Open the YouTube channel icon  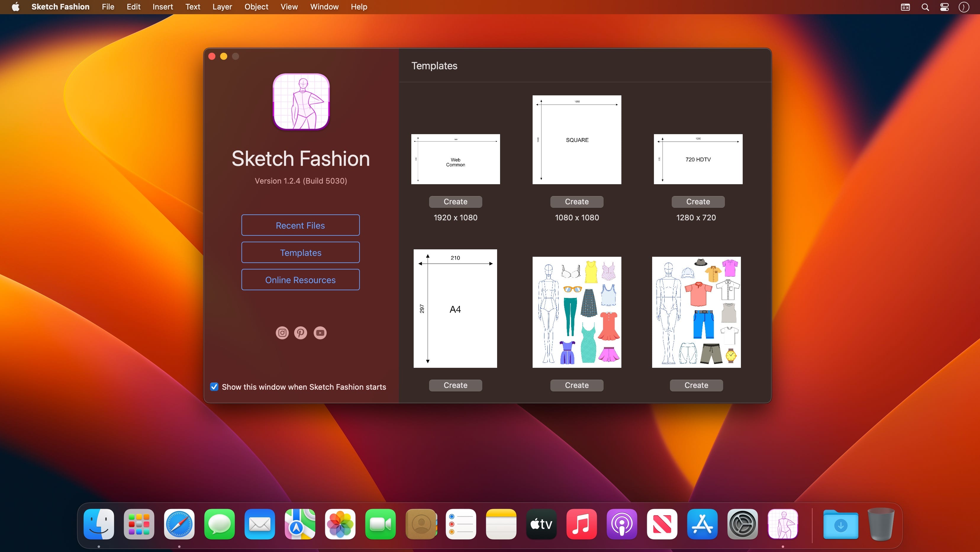click(x=320, y=333)
